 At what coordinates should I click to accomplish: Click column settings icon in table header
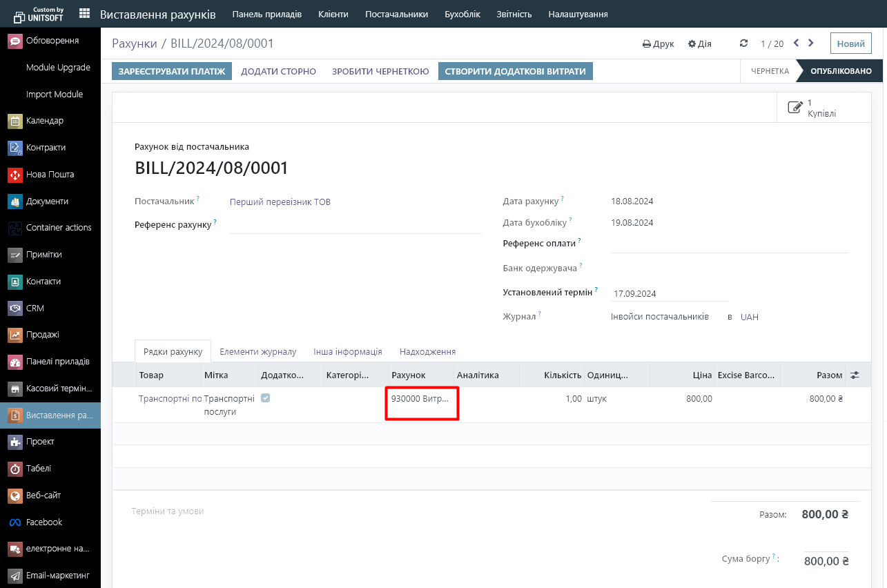pos(855,375)
